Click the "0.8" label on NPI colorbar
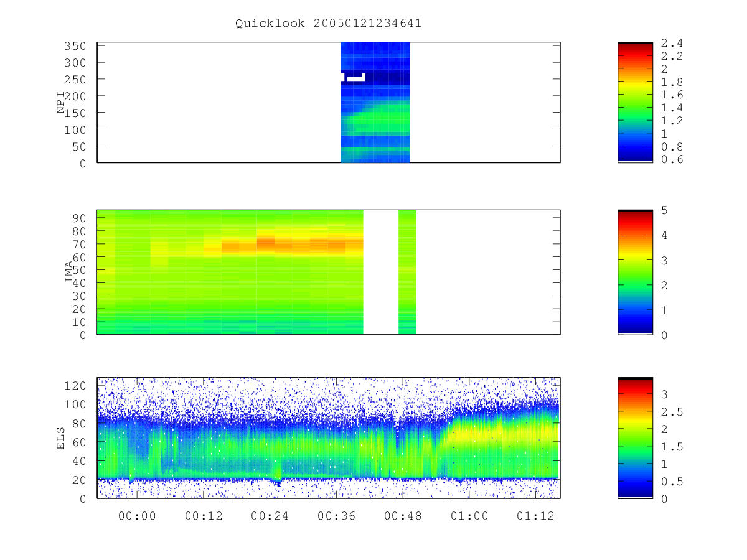The width and height of the screenshot is (747, 560). pos(672,147)
